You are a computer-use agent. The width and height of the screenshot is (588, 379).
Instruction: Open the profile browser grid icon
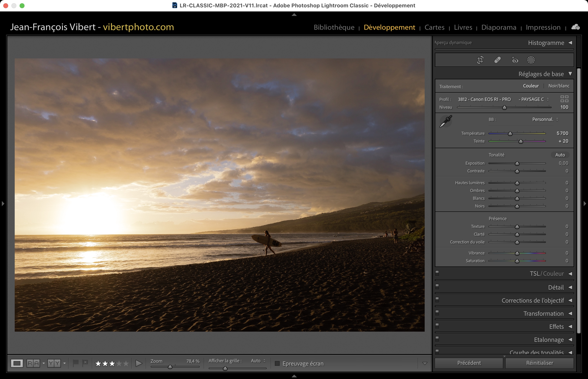coord(564,99)
